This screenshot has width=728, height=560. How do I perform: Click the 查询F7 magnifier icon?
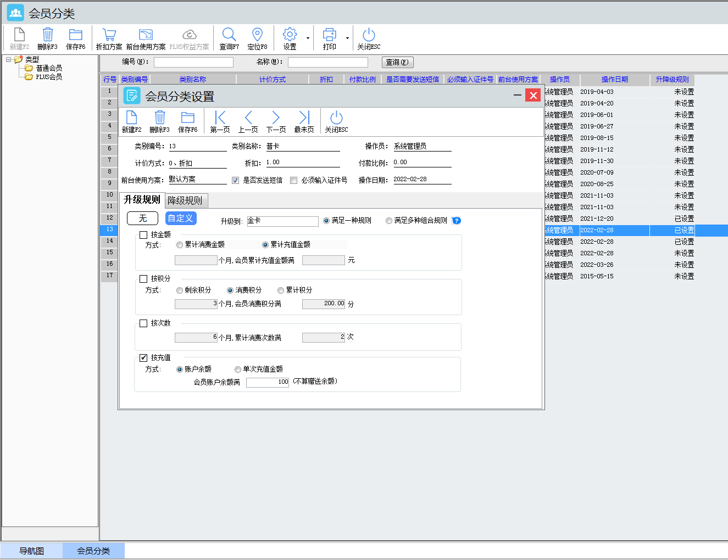pos(229,35)
